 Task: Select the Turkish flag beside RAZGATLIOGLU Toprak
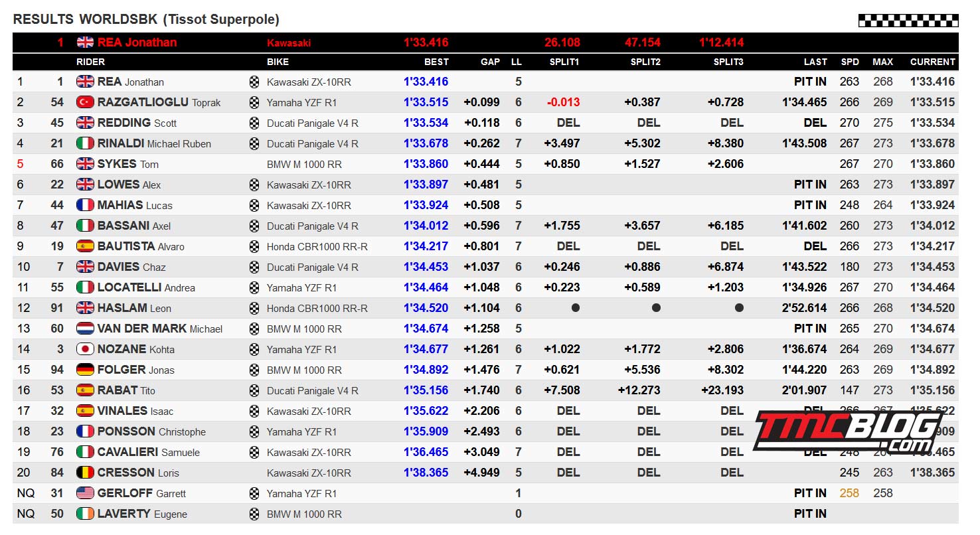(x=85, y=102)
